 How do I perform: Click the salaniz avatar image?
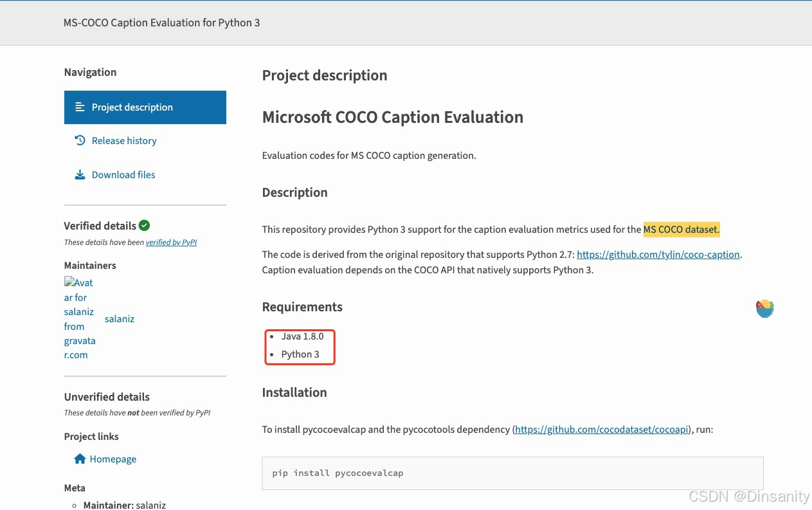pyautogui.click(x=80, y=318)
